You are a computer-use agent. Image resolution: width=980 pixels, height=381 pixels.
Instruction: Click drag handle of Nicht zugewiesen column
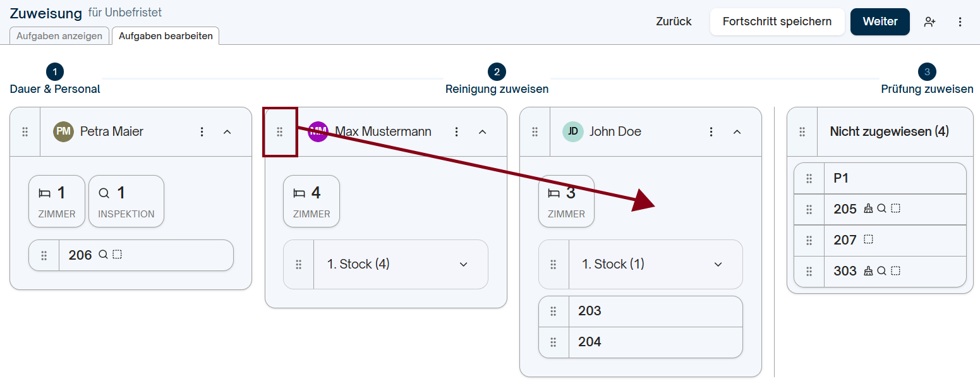coord(802,131)
